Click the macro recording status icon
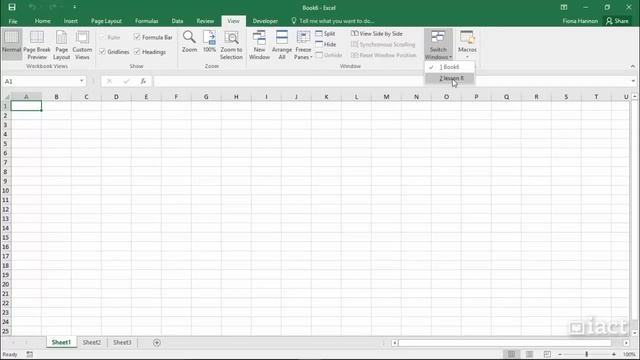Viewport: 640px width, 360px height. click(30, 354)
